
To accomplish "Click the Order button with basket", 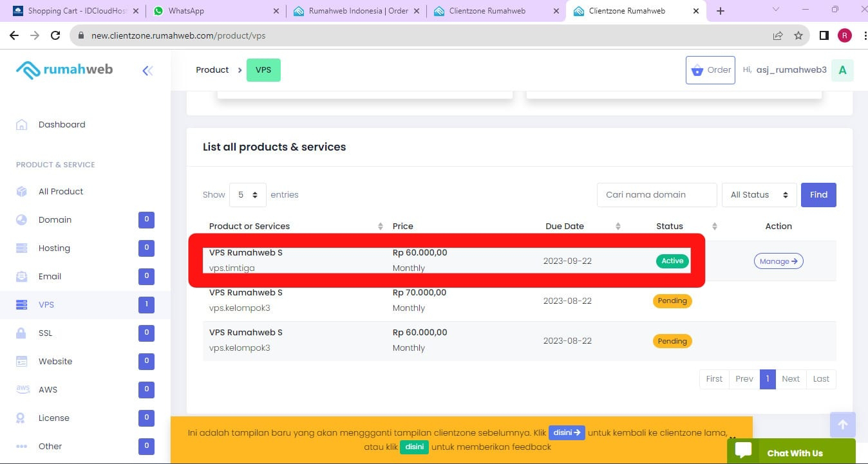I will pyautogui.click(x=710, y=70).
